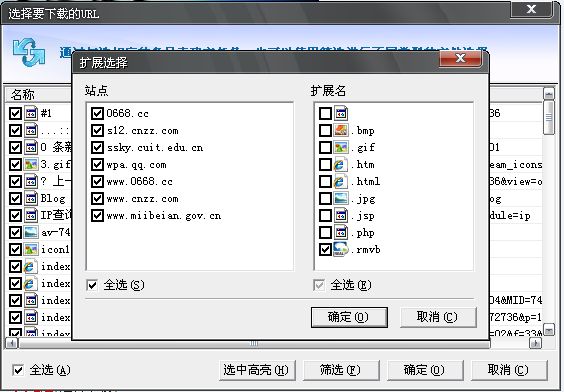
Task: Click the rmvb media file icon
Action: point(341,249)
